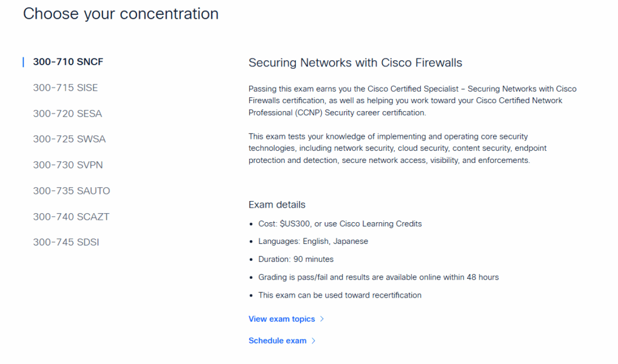Click the Duration: 90 minutes bullet
Viewport: 618px width, 364px height.
[x=296, y=259]
